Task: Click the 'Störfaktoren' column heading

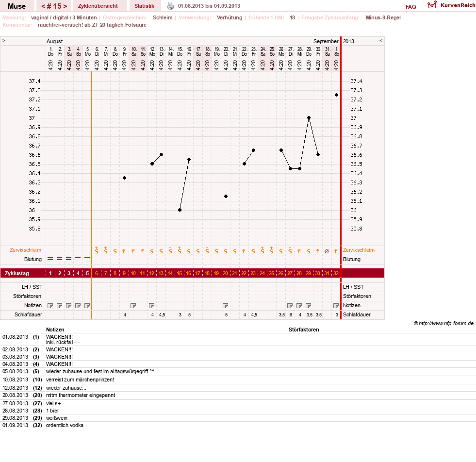Action: (x=304, y=330)
